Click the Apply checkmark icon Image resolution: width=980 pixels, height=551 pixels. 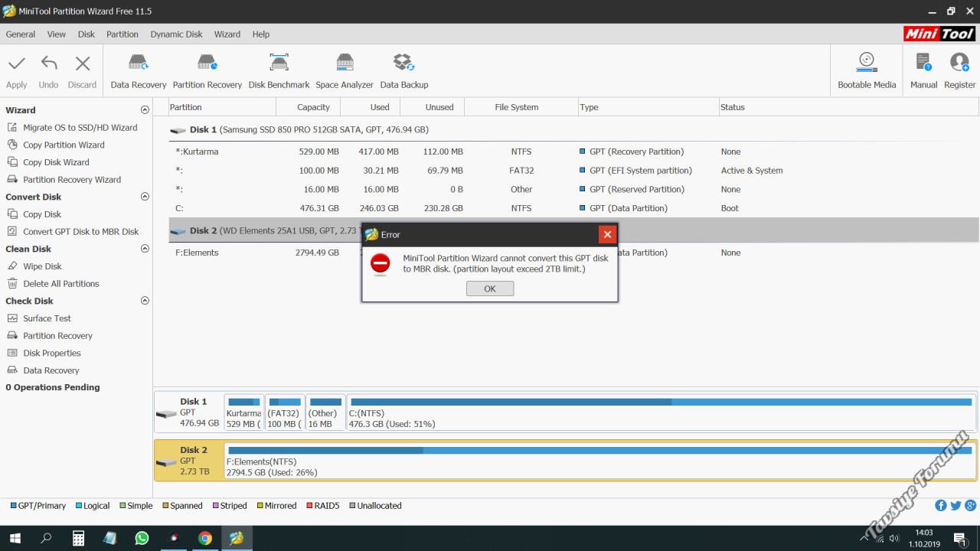coord(17,64)
